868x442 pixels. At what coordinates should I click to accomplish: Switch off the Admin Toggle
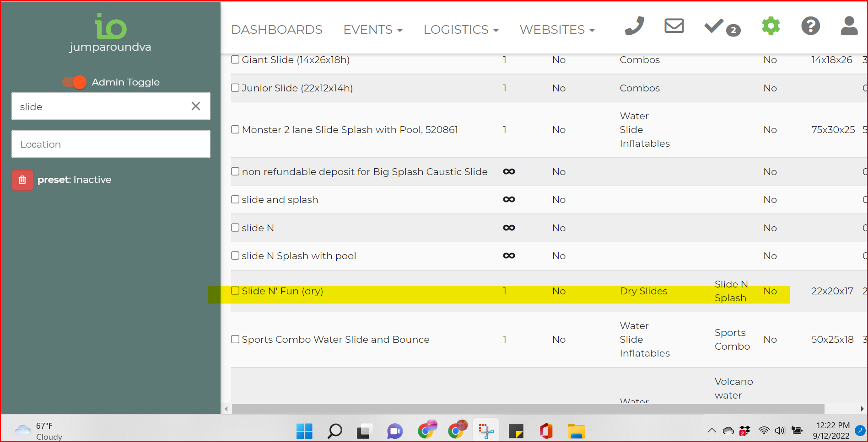(x=75, y=82)
